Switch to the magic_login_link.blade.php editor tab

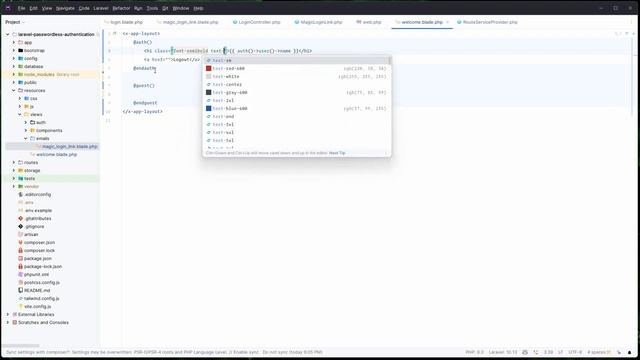188,22
